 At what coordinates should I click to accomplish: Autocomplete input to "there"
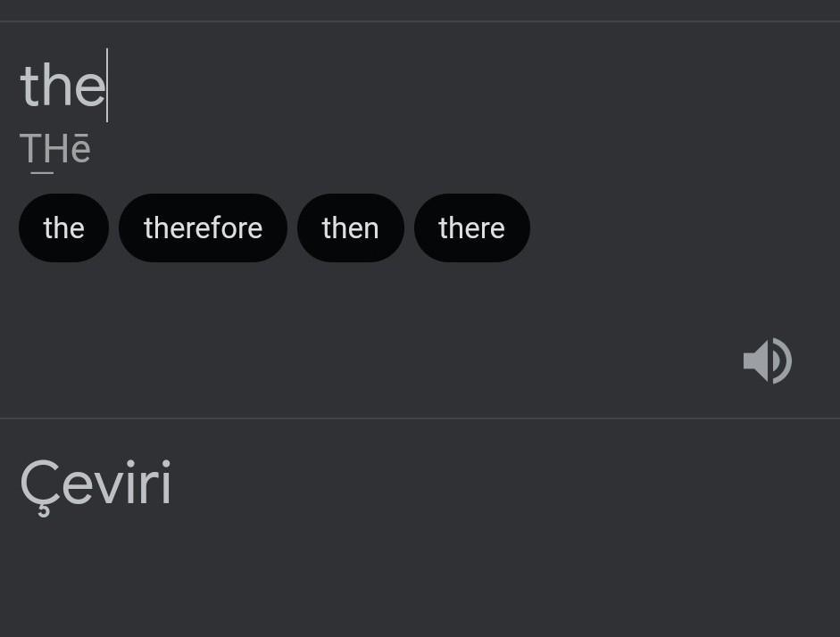pyautogui.click(x=471, y=228)
